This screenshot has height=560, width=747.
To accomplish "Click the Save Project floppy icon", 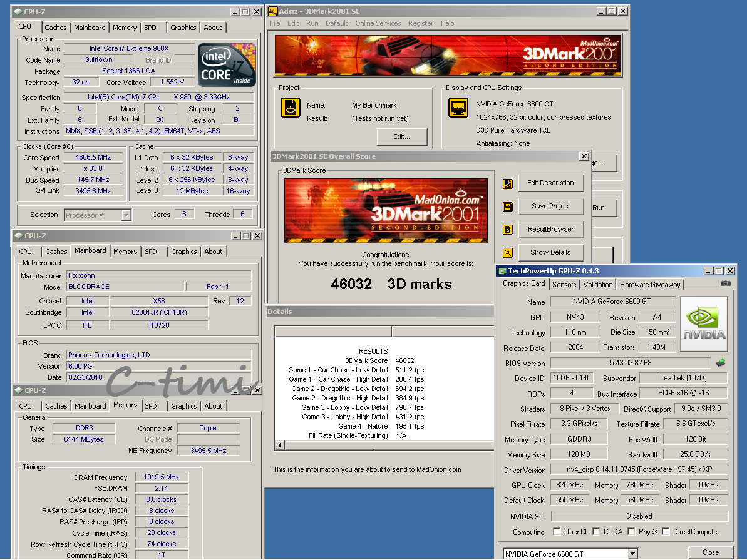I will [508, 206].
